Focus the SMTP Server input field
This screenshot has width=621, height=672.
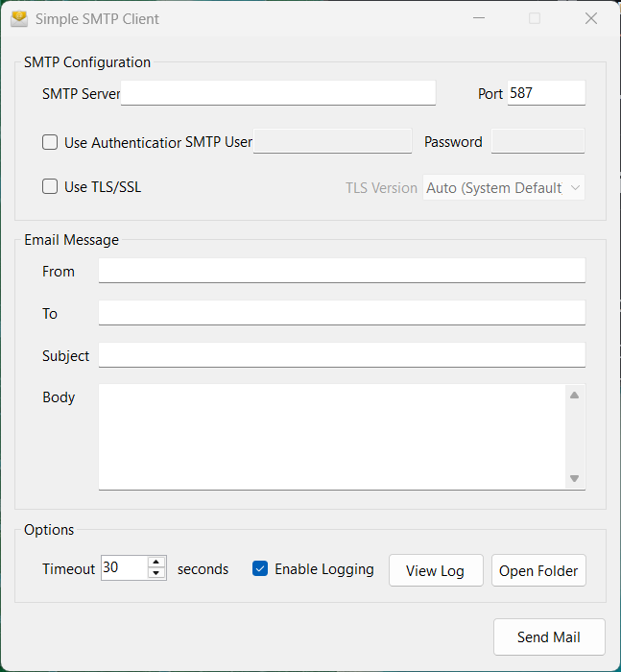click(x=278, y=93)
